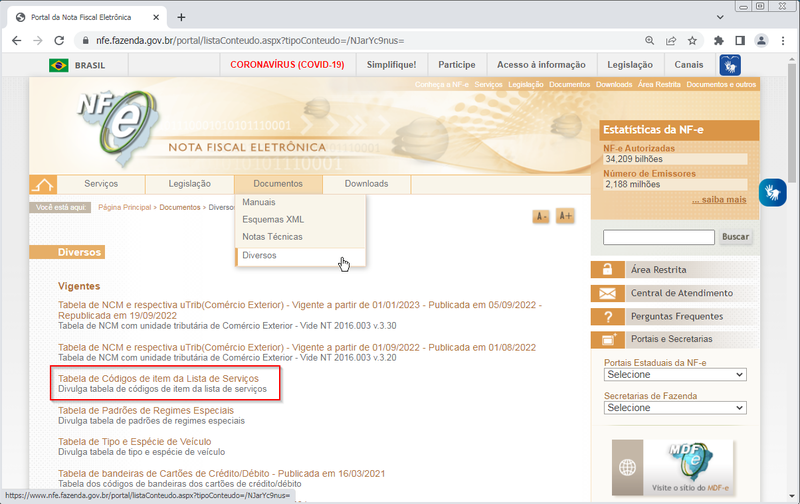Image resolution: width=800 pixels, height=504 pixels.
Task: Open CORONAVÍRUS (COVID-19) link
Action: tap(287, 65)
